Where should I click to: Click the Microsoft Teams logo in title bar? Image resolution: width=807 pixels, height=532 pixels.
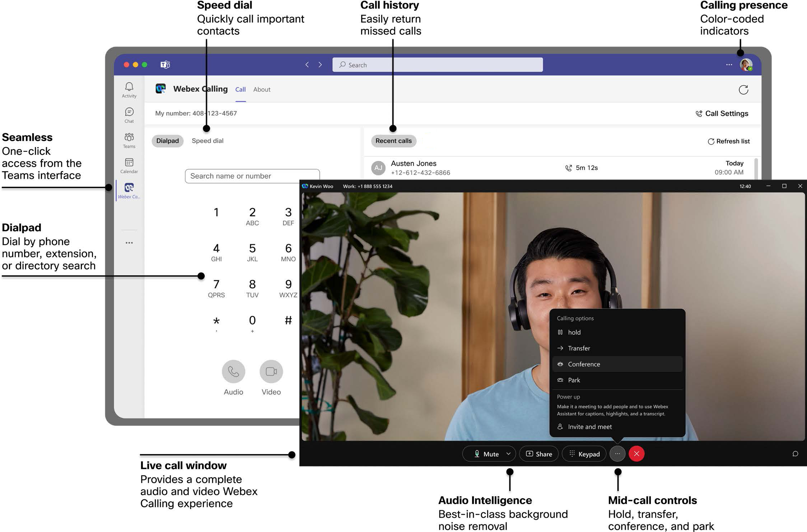(x=165, y=65)
